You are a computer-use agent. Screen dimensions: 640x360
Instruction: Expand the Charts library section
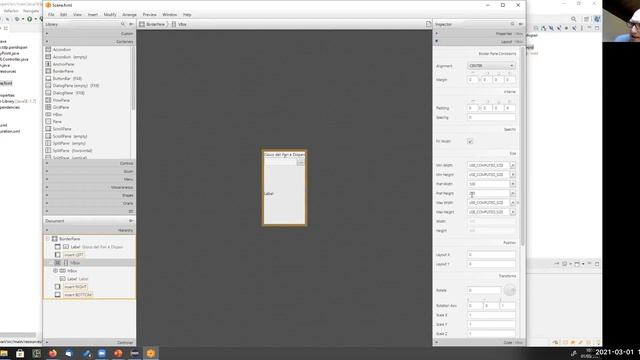pyautogui.click(x=89, y=203)
